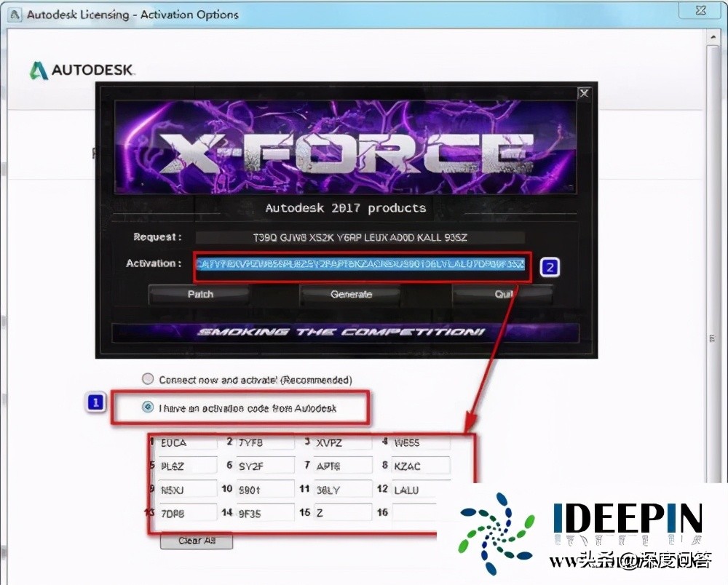Screen dimensions: 728x585
Task: Close the X-Force keygen window
Action: 584,93
